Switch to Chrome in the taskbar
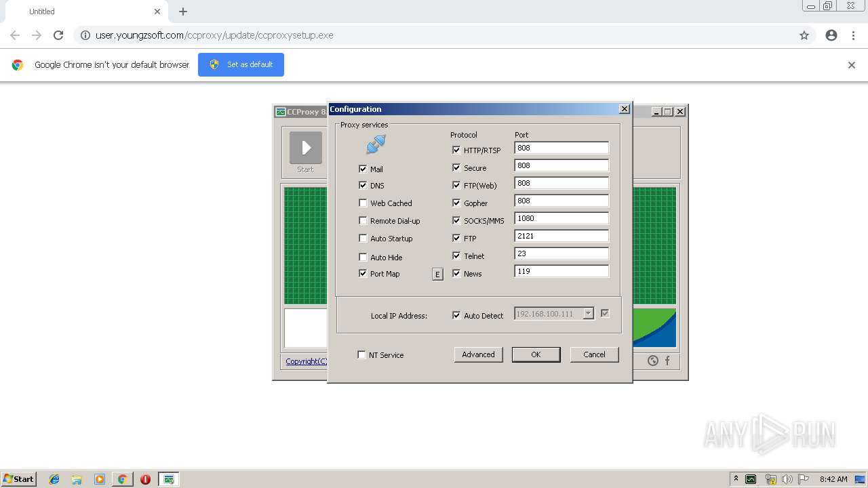 [x=122, y=479]
